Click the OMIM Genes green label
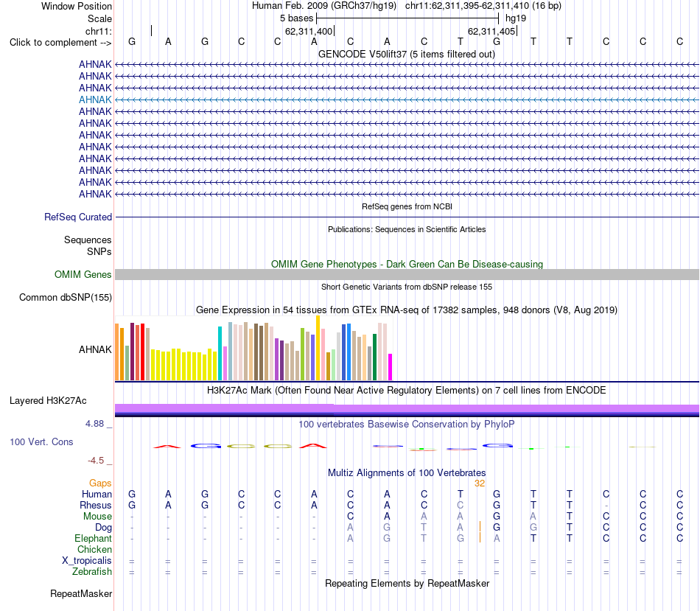 pyautogui.click(x=83, y=275)
